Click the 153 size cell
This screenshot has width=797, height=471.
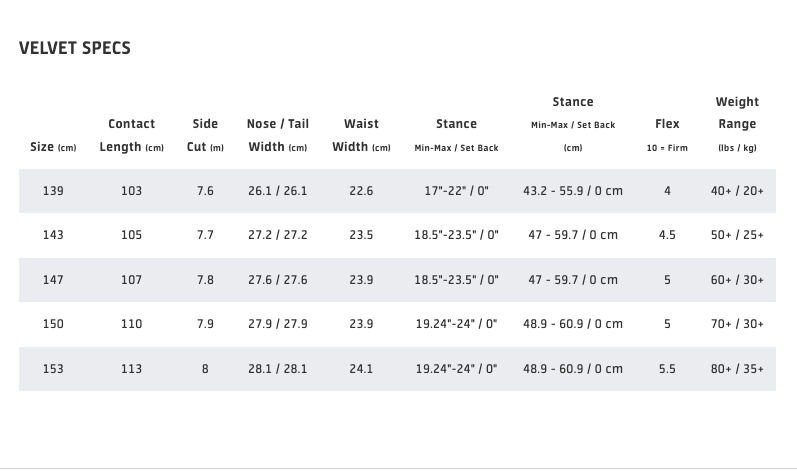point(53,369)
